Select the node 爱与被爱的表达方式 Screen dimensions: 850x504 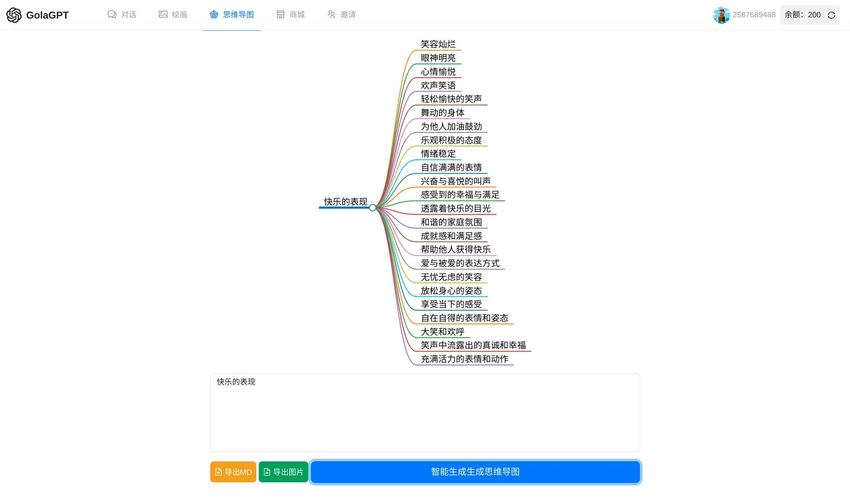point(460,263)
